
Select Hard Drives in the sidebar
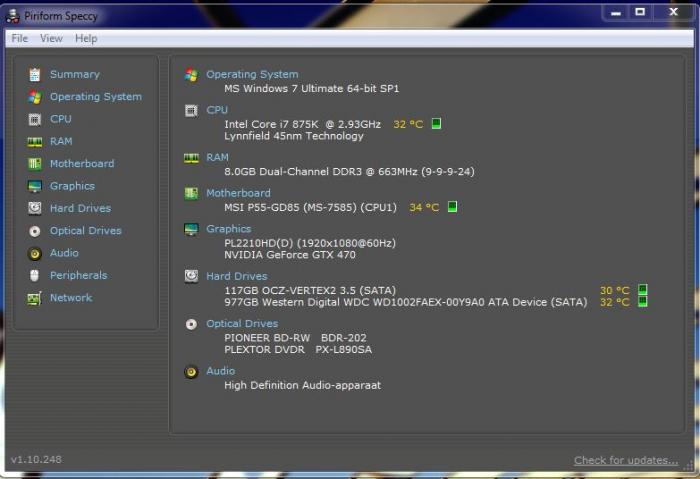80,208
